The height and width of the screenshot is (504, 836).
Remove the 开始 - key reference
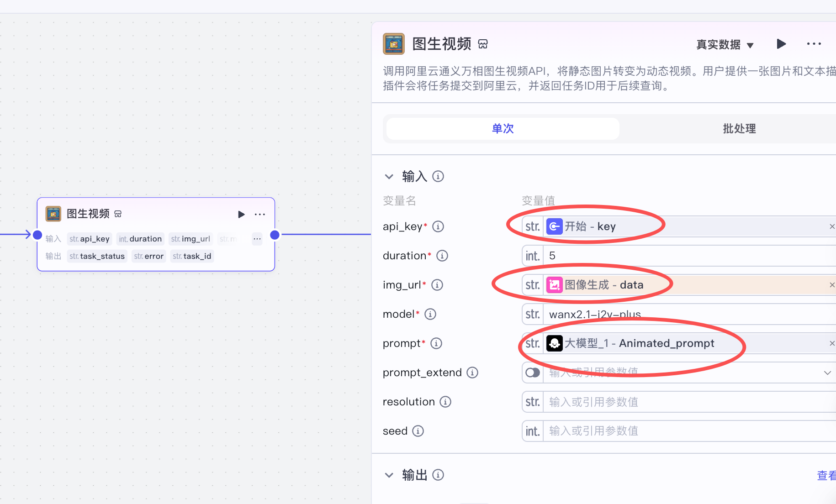(x=832, y=226)
